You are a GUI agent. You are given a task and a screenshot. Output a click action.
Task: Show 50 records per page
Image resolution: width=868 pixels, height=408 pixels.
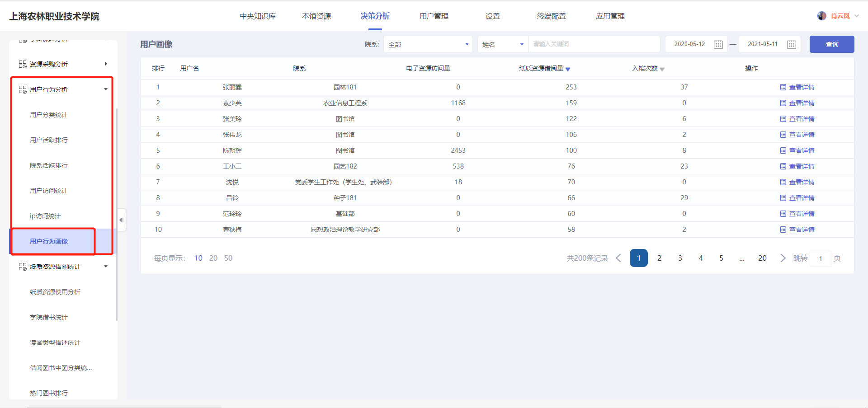point(228,258)
